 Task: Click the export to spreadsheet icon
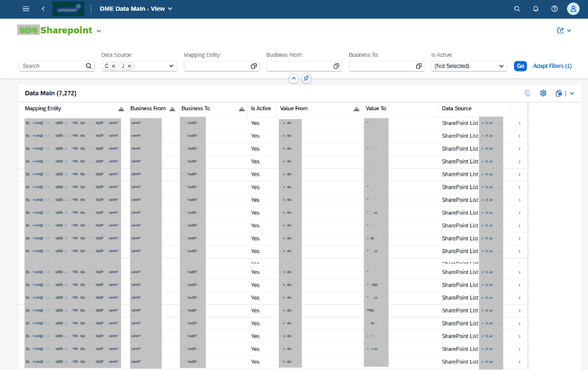point(559,93)
